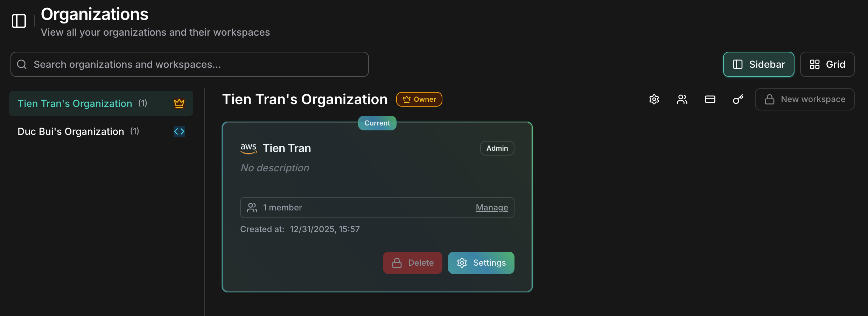Viewport: 868px width, 316px height.
Task: View members using the people icon
Action: point(682,99)
